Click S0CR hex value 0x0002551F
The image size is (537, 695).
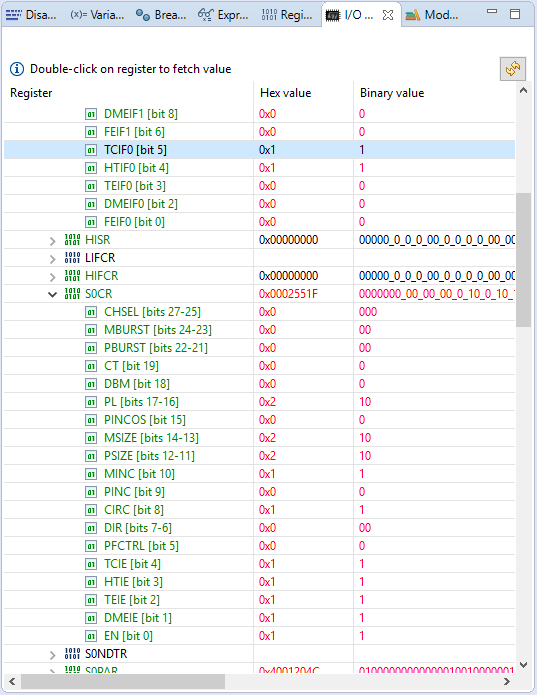pyautogui.click(x=288, y=294)
